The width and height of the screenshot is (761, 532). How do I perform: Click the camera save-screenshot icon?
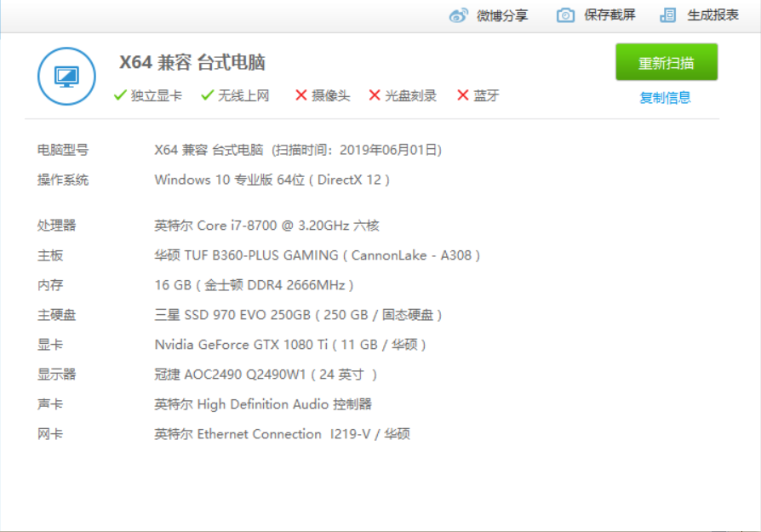coord(565,15)
